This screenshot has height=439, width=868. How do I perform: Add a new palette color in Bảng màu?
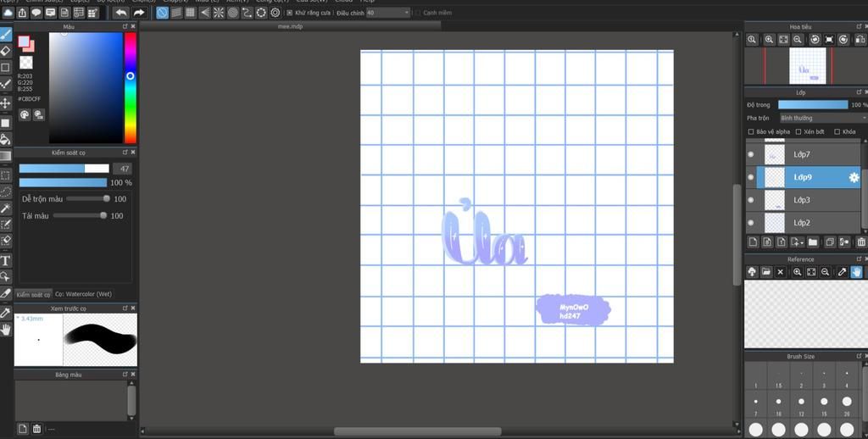tap(23, 429)
